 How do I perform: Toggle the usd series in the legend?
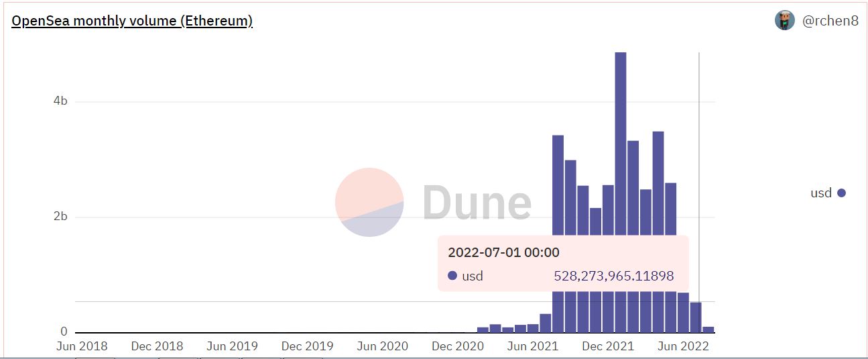tap(828, 193)
